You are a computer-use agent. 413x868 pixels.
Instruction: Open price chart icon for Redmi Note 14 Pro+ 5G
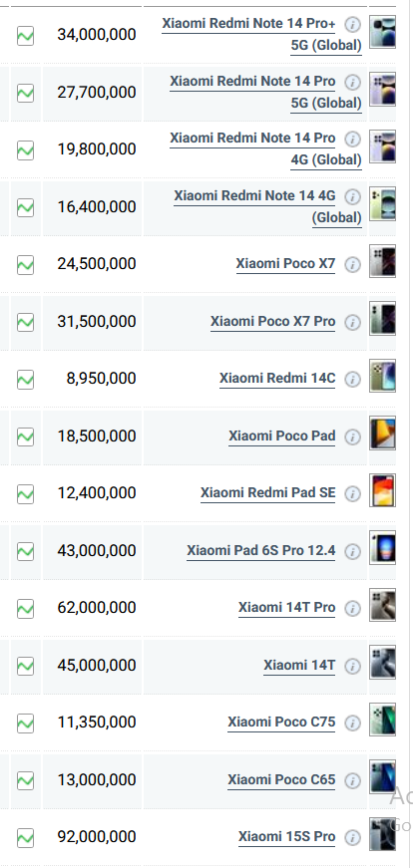click(25, 36)
